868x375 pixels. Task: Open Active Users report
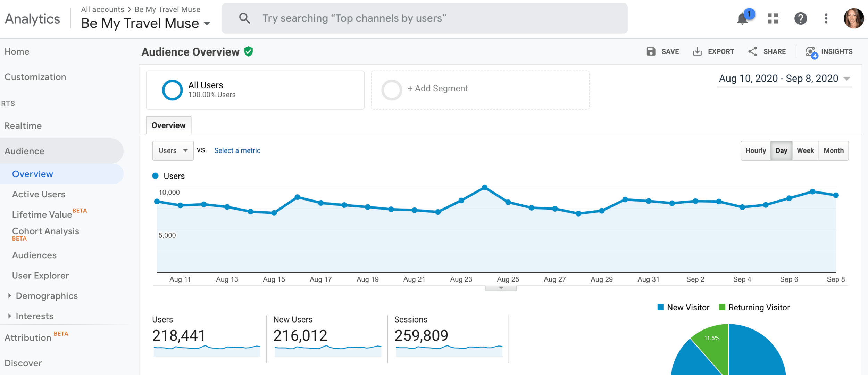(39, 194)
